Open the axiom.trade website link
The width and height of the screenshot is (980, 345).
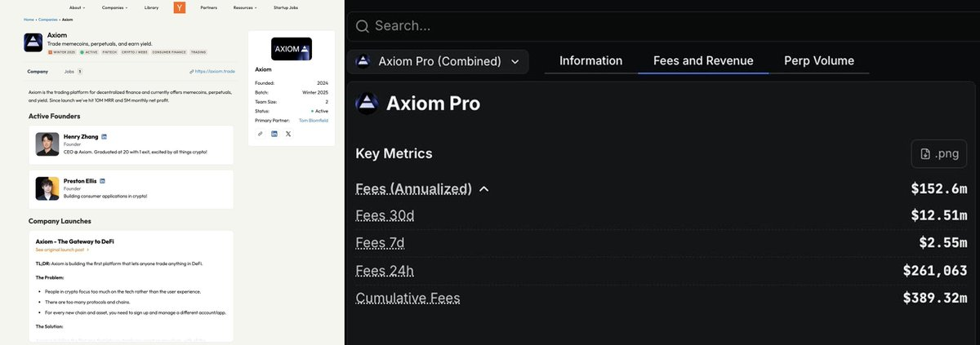(212, 72)
